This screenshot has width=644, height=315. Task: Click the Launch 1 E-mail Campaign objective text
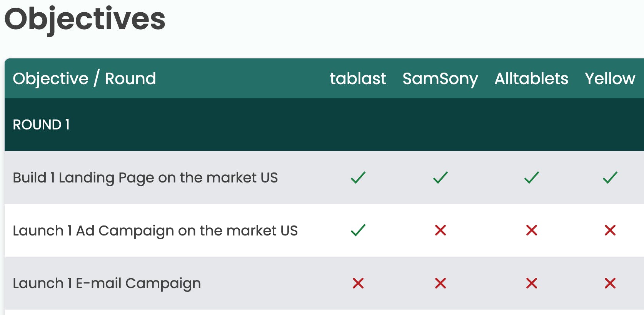pyautogui.click(x=107, y=283)
